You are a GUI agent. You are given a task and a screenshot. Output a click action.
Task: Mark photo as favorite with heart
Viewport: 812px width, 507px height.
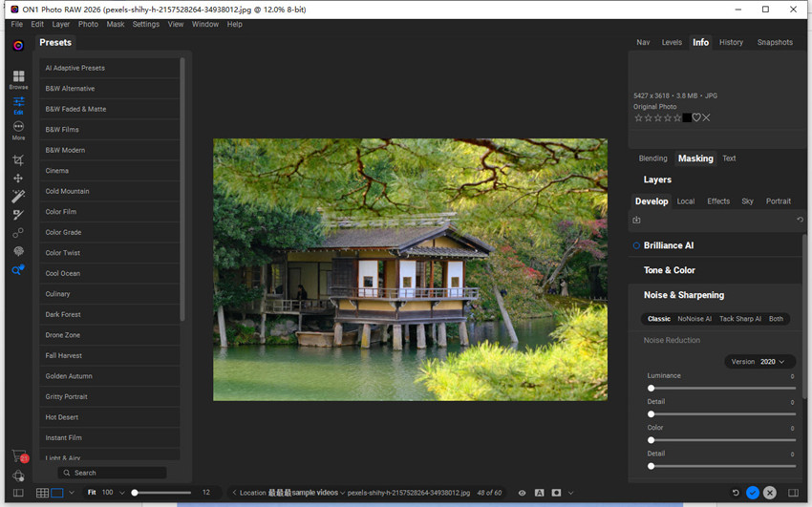point(696,117)
